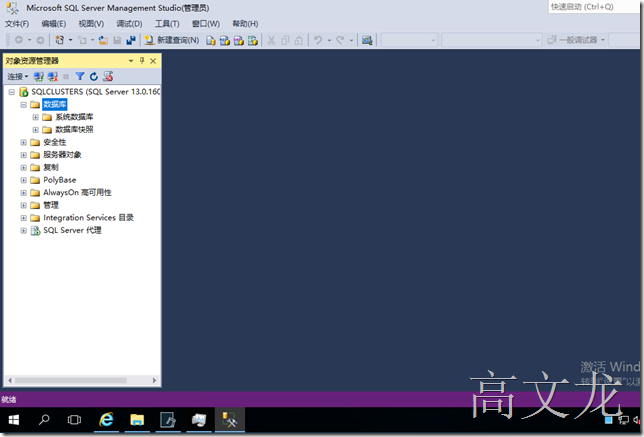Click the Stop icon in Object Explorer
644x437 pixels.
point(66,76)
